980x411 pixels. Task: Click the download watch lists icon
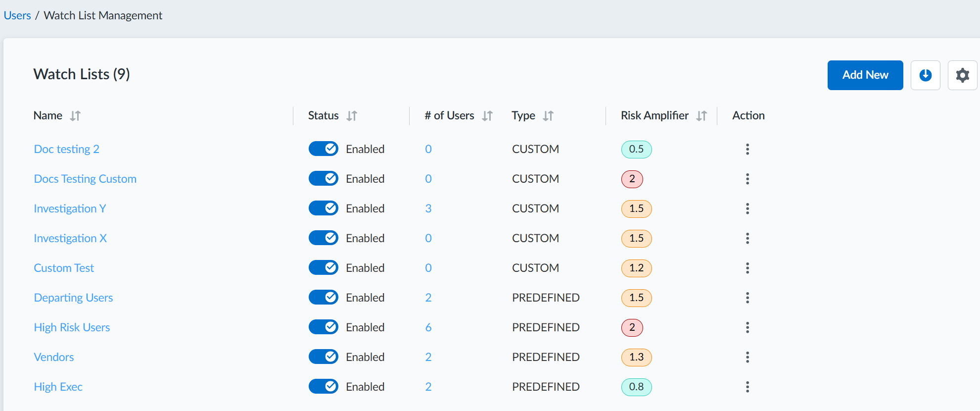pyautogui.click(x=925, y=75)
